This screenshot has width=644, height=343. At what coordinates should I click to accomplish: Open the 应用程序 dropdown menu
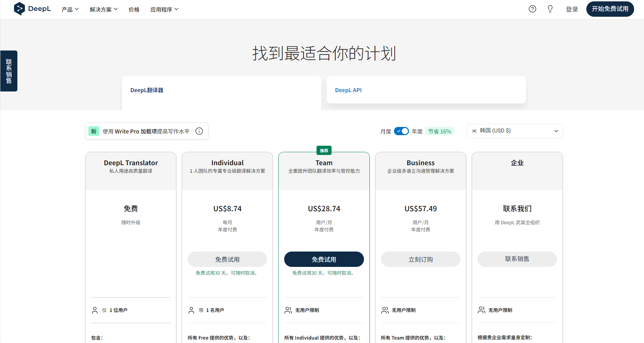(164, 9)
